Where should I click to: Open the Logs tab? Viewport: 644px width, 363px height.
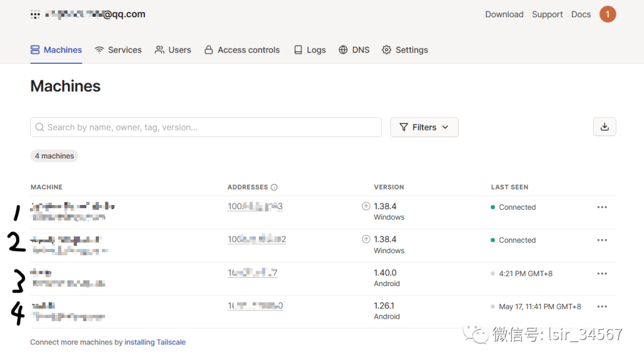pos(309,50)
